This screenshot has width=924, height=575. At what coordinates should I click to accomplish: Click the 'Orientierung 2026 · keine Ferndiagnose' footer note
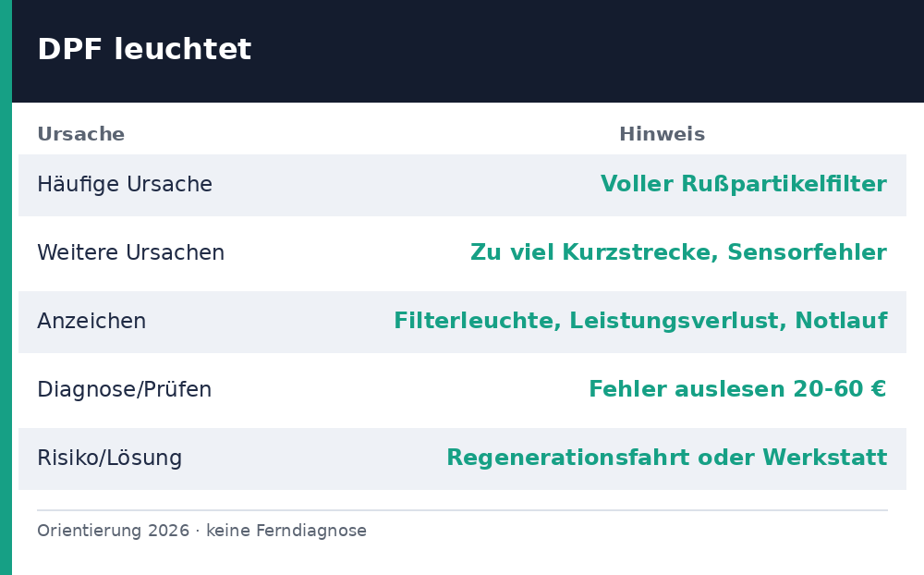pos(201,531)
